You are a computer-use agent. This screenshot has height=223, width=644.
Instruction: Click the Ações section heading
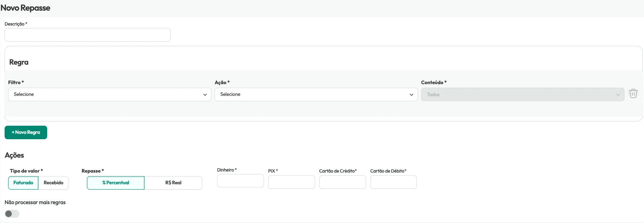pyautogui.click(x=15, y=155)
